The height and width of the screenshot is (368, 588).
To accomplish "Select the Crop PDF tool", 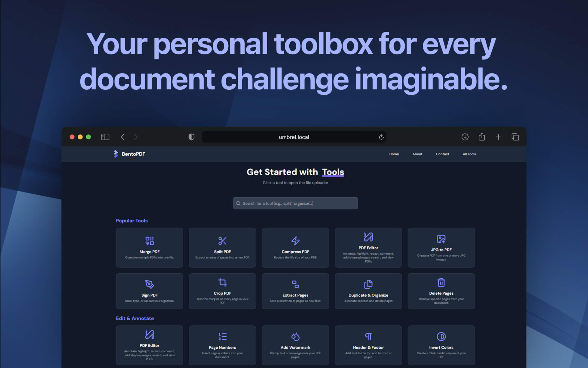I will (222, 291).
